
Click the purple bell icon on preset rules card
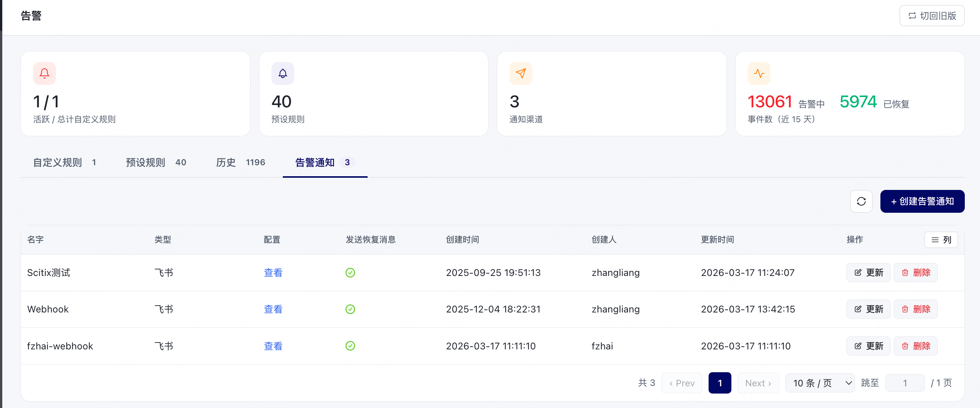tap(283, 73)
